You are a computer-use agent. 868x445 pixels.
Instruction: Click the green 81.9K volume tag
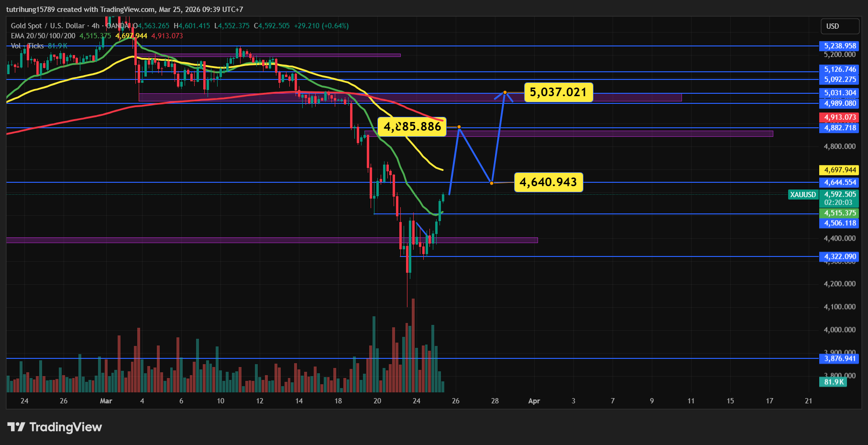834,382
